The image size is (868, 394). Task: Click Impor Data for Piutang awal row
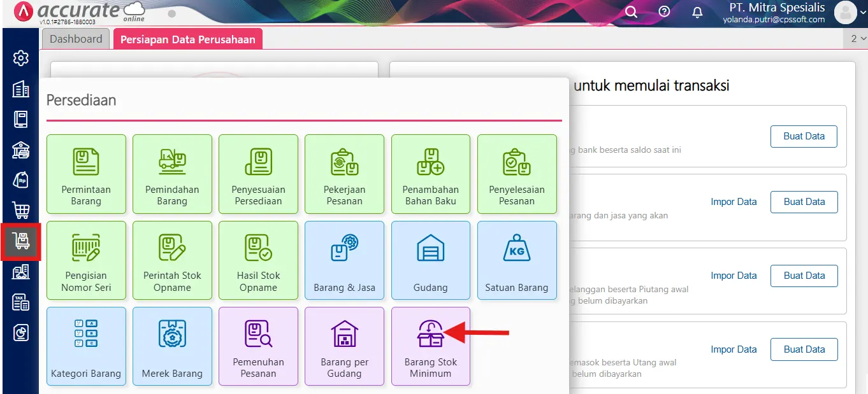coord(734,276)
